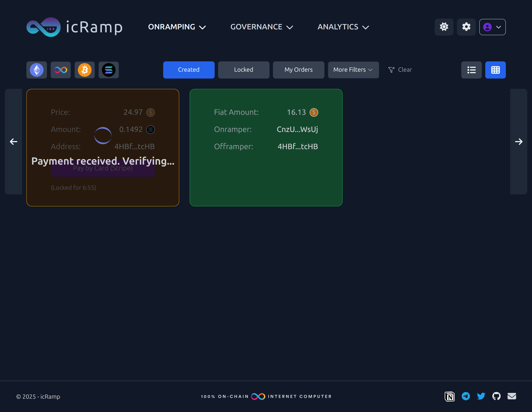This screenshot has width=532, height=412.
Task: Open the user account dropdown
Action: 492,27
